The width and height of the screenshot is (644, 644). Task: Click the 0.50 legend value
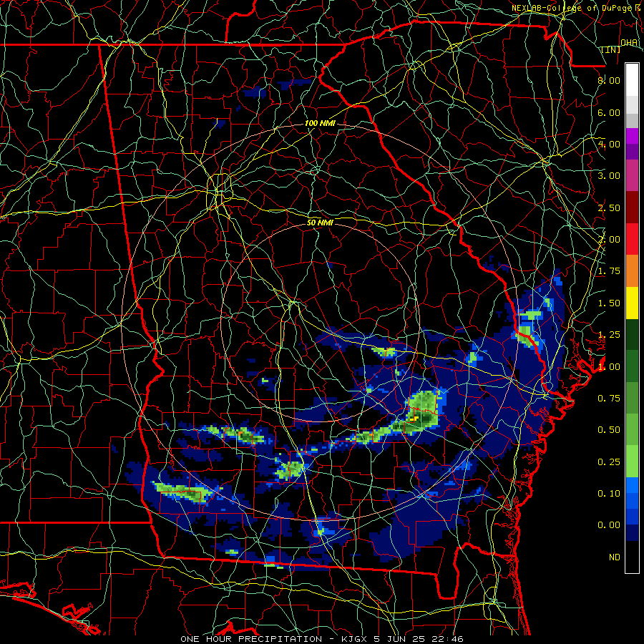[609, 429]
